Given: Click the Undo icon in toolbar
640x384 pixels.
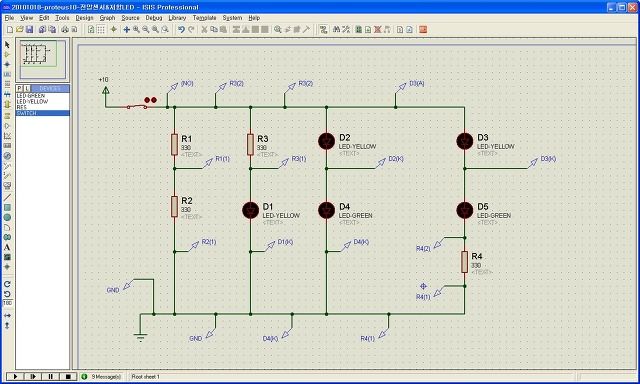Looking at the screenshot, I should coord(182,29).
